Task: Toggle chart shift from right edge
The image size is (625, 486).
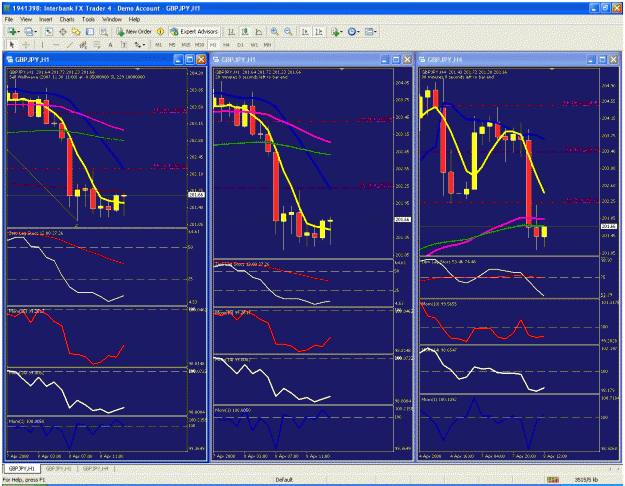Action: [x=319, y=31]
